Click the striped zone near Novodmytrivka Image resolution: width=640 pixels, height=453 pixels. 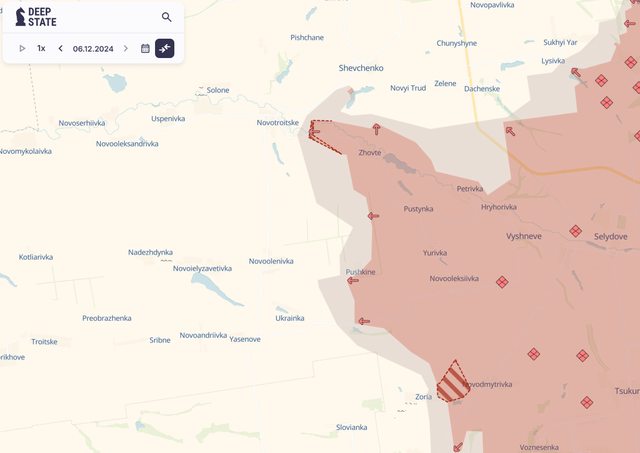coord(453,381)
